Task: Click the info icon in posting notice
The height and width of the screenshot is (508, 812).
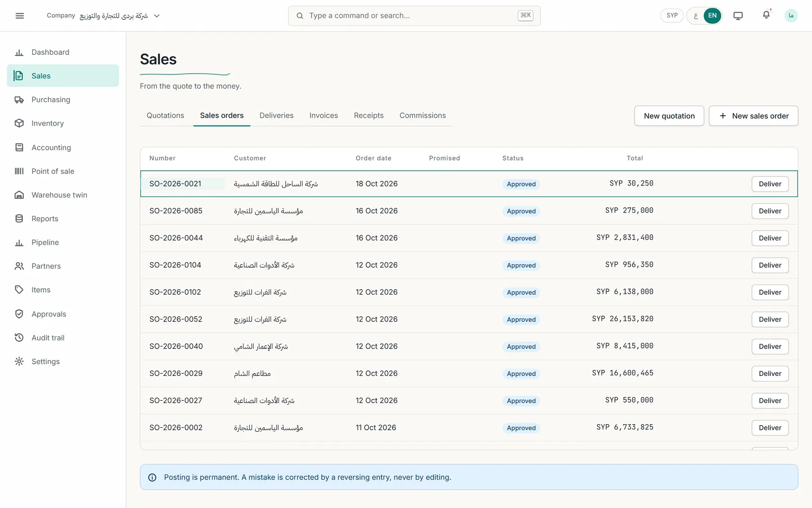Action: (x=152, y=478)
